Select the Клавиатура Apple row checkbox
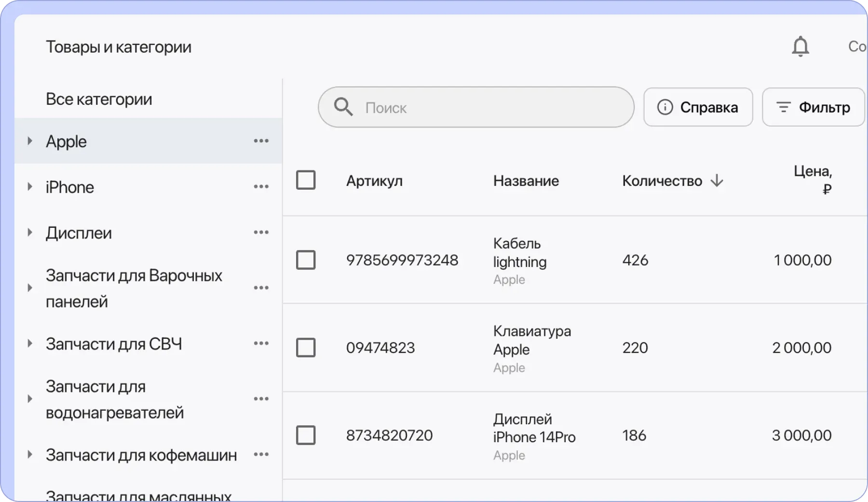The image size is (868, 502). (x=306, y=348)
